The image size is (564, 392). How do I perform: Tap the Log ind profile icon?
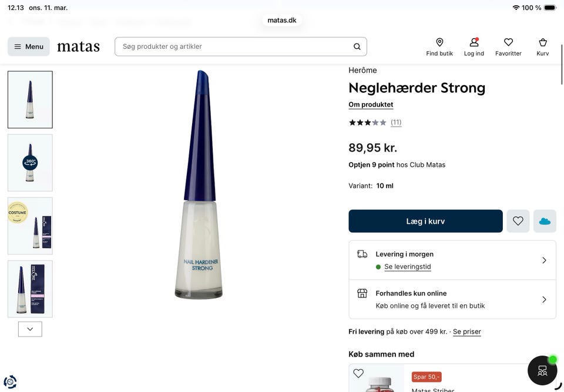point(474,46)
